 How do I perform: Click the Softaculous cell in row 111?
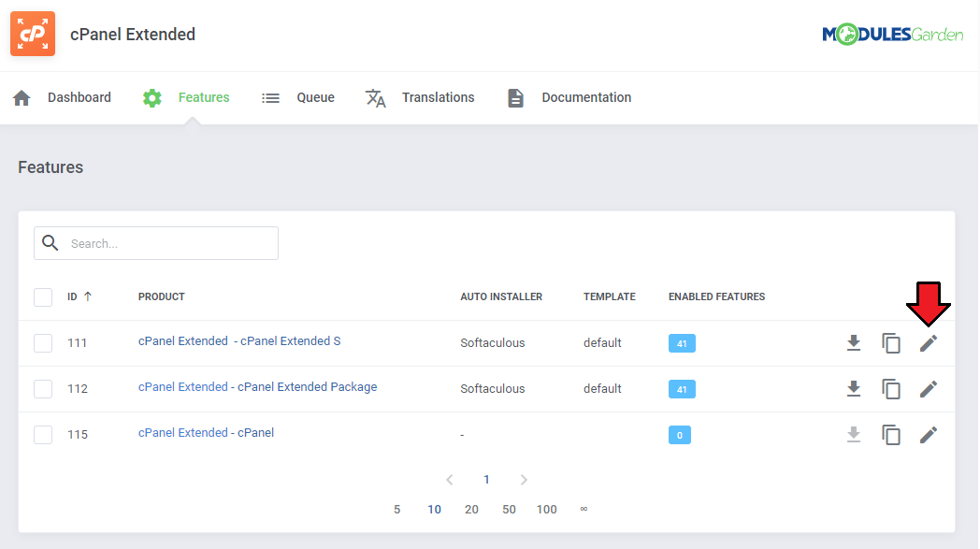point(493,342)
